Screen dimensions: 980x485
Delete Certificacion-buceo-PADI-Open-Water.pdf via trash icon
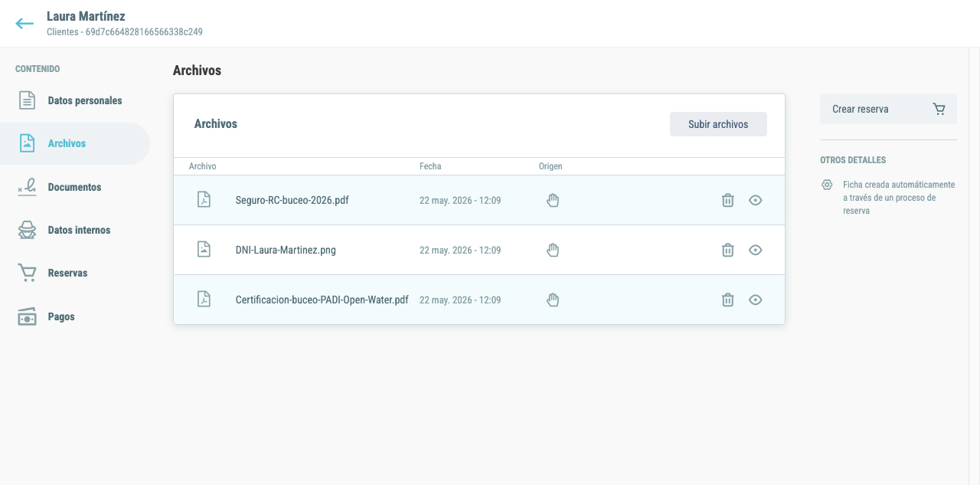[x=728, y=300]
